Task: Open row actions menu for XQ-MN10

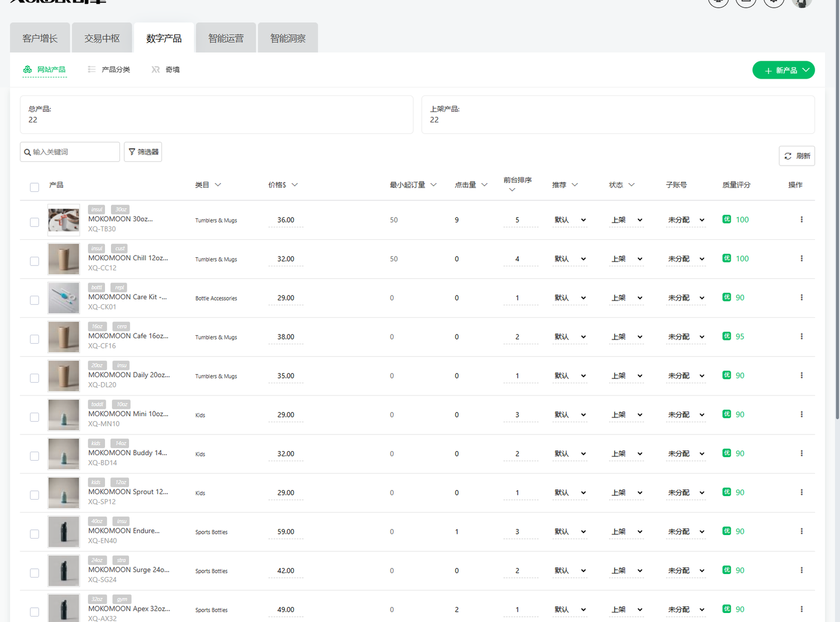Action: 801,414
